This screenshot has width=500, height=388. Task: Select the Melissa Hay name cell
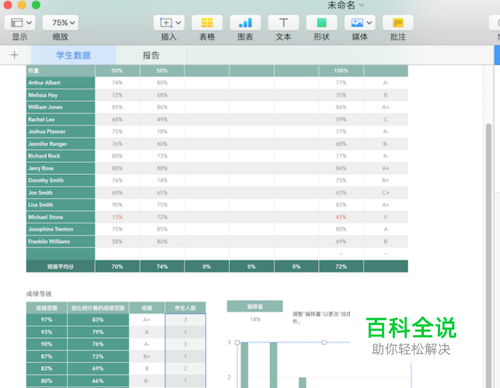point(60,95)
